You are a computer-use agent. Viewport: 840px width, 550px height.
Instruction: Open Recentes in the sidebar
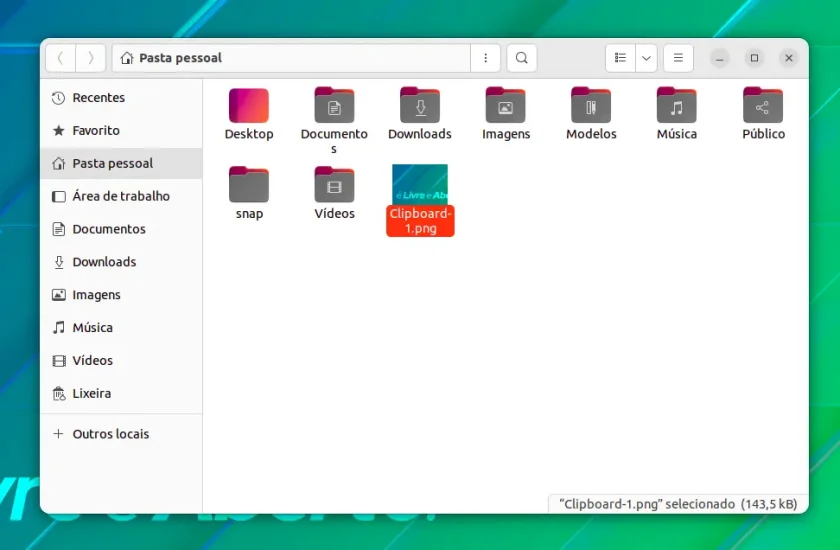coord(121,98)
